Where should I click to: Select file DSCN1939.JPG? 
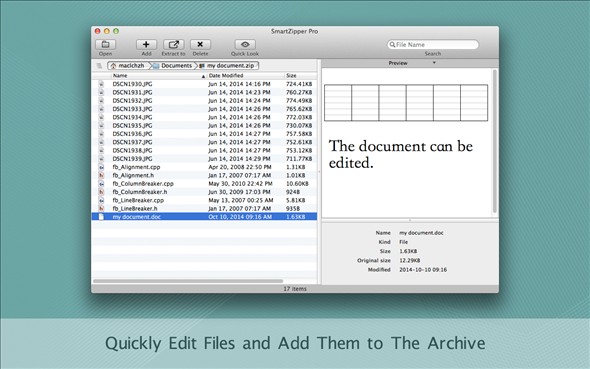click(x=204, y=158)
